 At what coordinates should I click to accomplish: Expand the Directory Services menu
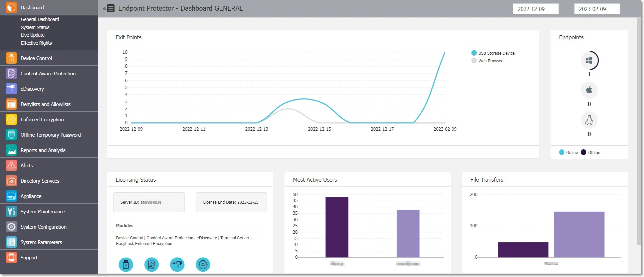point(49,181)
